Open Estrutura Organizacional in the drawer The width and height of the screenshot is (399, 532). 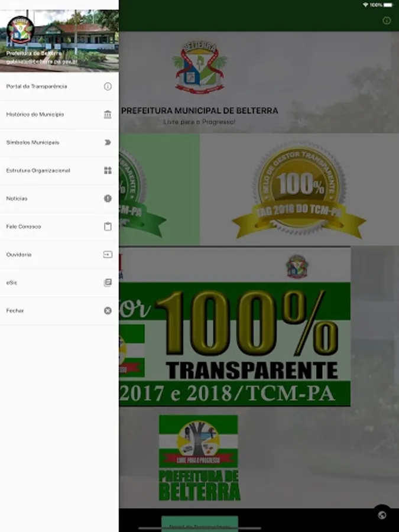coord(59,171)
